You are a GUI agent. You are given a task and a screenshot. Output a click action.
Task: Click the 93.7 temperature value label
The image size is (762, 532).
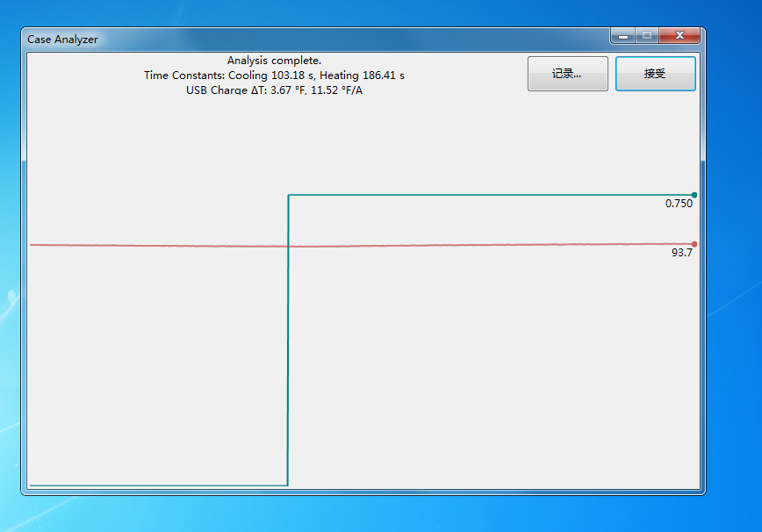click(x=682, y=253)
